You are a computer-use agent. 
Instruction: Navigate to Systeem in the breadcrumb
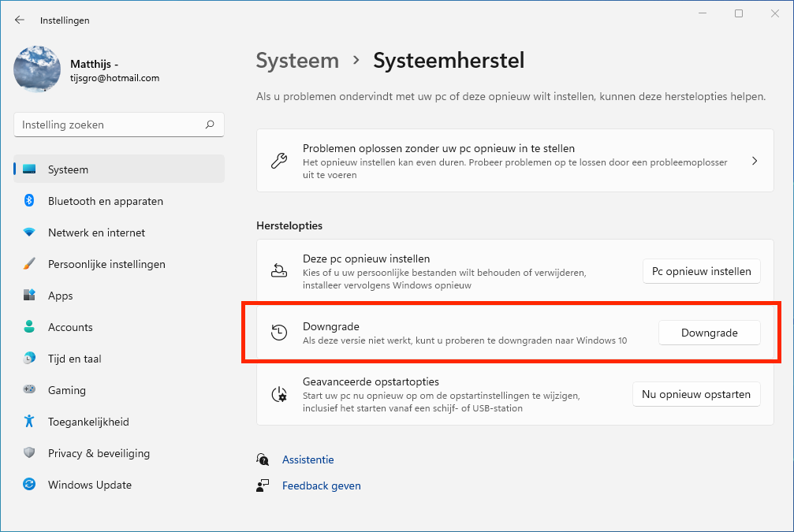297,61
